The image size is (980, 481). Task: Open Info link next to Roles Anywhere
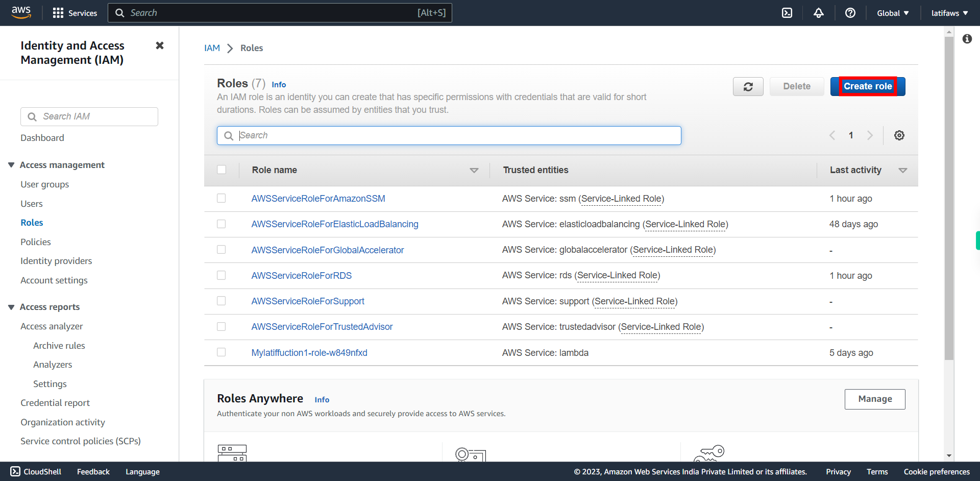322,400
